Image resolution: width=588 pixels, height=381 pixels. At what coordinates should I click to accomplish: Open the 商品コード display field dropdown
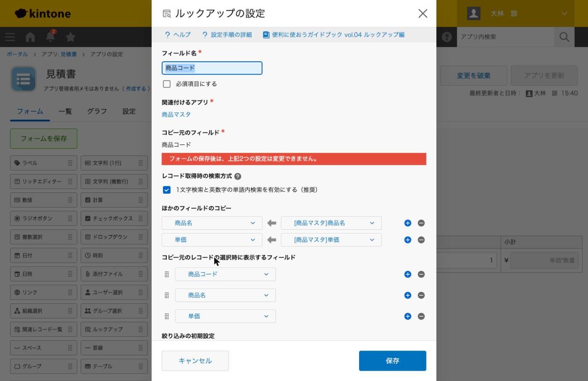225,274
